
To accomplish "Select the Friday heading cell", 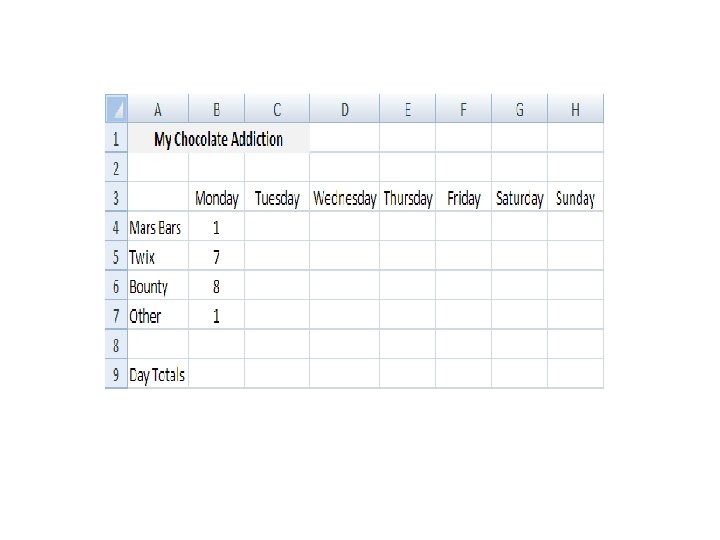I will pos(463,197).
